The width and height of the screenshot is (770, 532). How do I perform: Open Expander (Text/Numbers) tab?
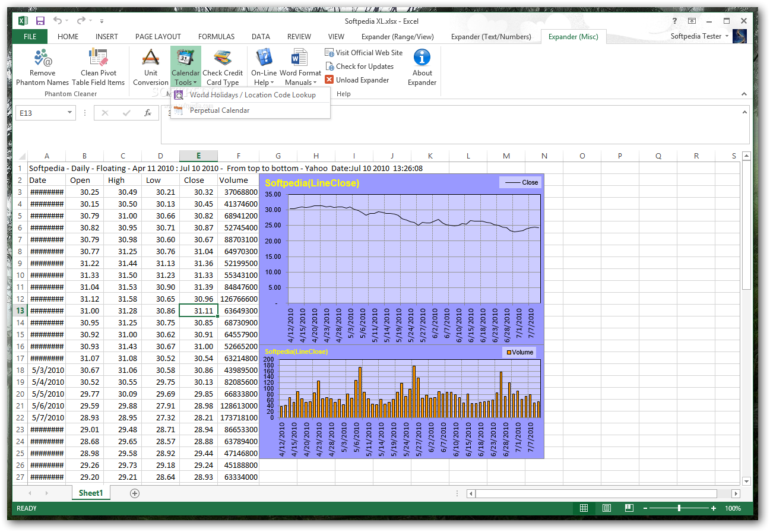[491, 37]
